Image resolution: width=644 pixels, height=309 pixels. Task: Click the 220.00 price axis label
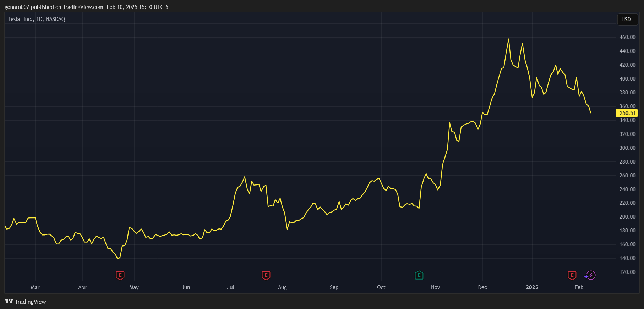627,203
